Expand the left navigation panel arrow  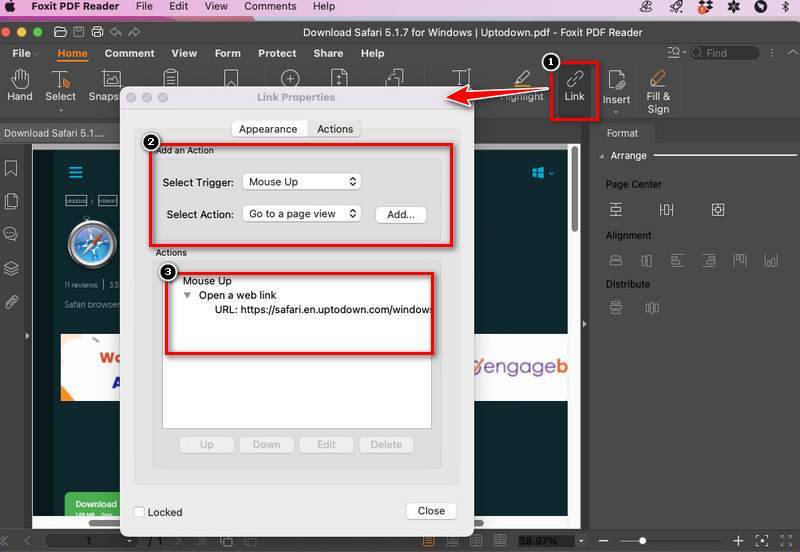(27, 336)
